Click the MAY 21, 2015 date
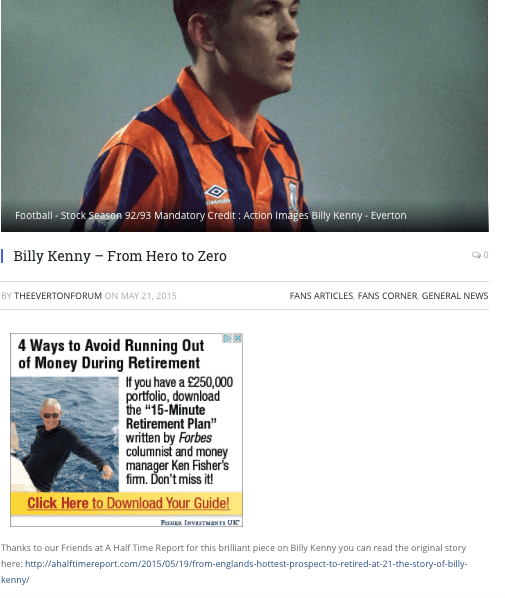This screenshot has height=598, width=505. coord(148,296)
